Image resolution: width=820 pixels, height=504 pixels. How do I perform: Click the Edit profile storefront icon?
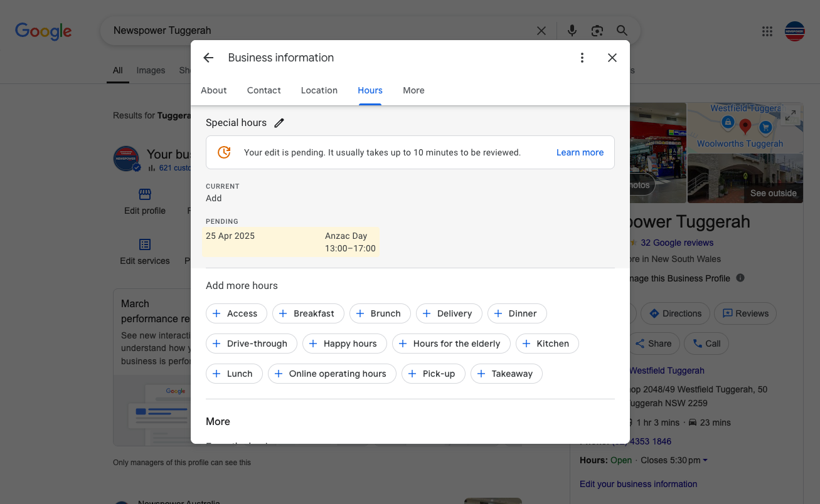145,194
